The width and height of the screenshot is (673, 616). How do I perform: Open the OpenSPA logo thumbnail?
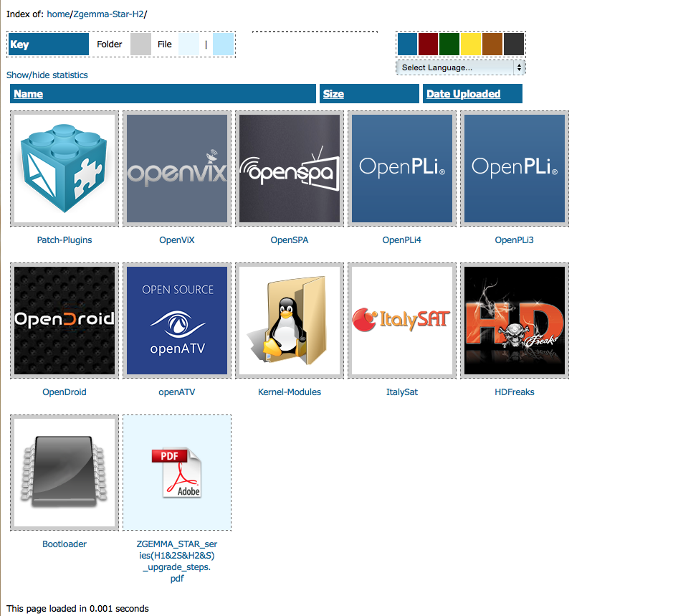pyautogui.click(x=290, y=169)
